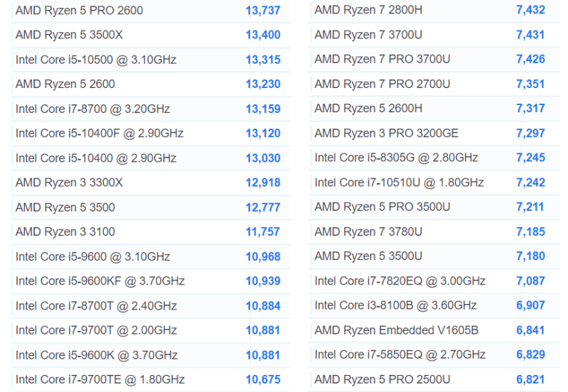
Task: Open the AMD Ryzen 5 PRO 2600 entry
Action: pos(80,10)
